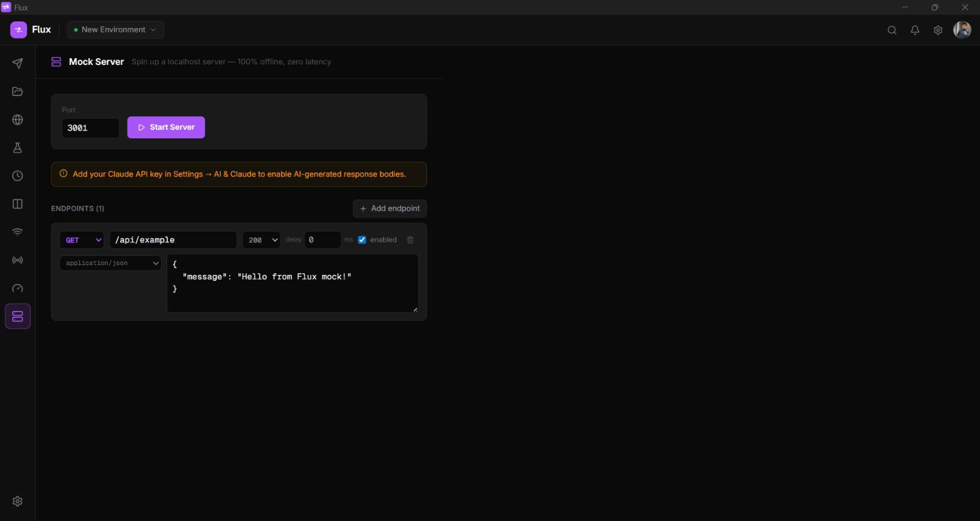980x521 pixels.
Task: Click the ENDPOINTS (1) section label
Action: click(x=78, y=209)
